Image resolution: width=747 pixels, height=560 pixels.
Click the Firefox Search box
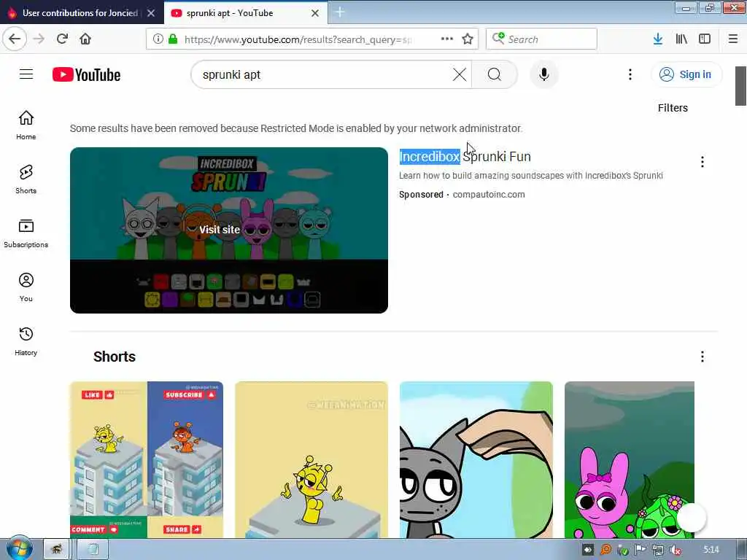(x=541, y=39)
